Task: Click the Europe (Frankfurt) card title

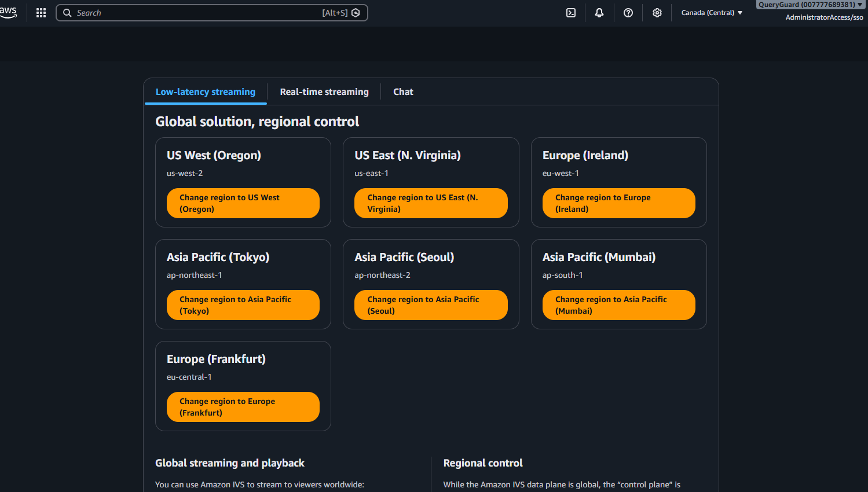Action: tap(217, 359)
